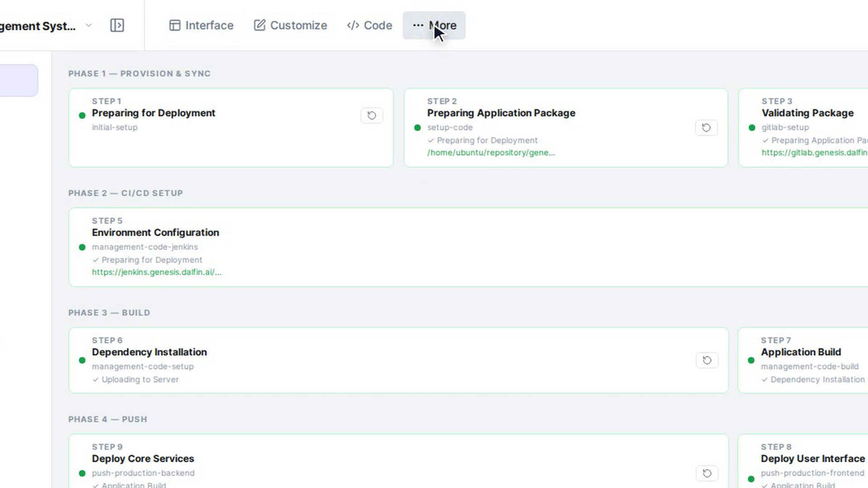
Task: Click the gitlab-setup job name
Action: (x=785, y=127)
